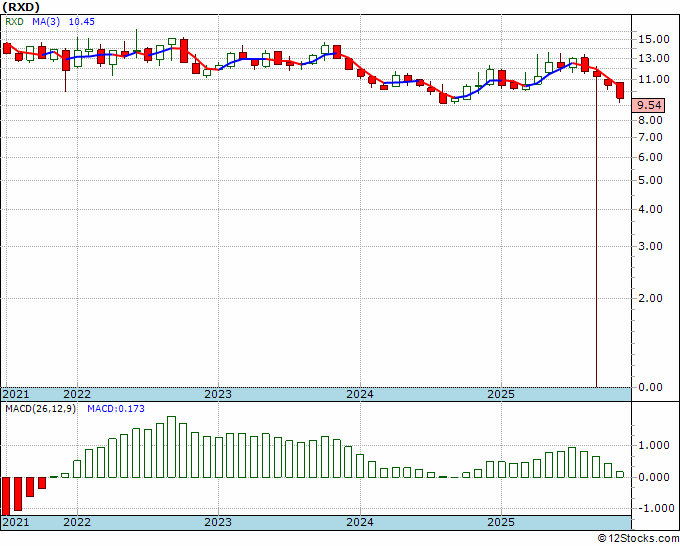The height and width of the screenshot is (546, 680).
Task: Click the tallest green MACD histogram bar
Action: pyautogui.click(x=171, y=447)
